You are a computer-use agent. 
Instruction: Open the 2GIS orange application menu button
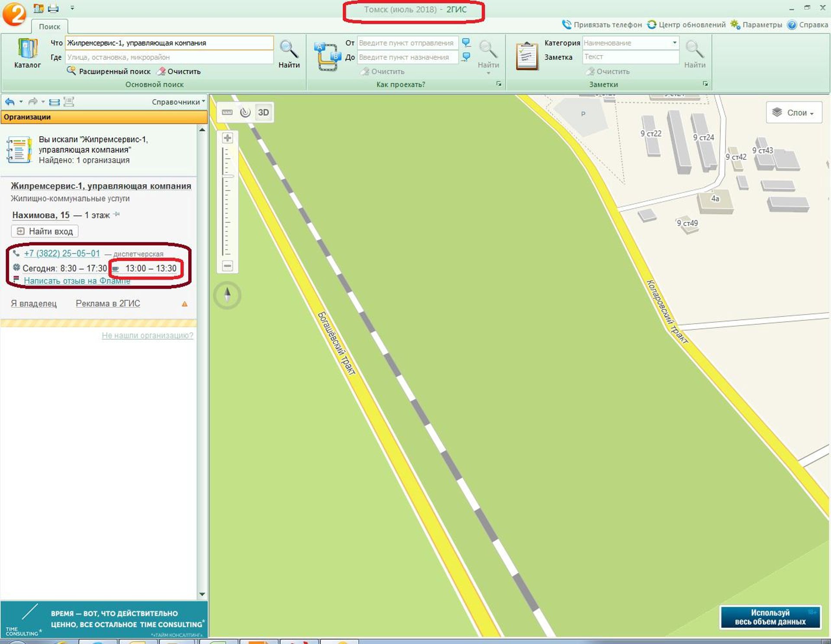coord(14,14)
